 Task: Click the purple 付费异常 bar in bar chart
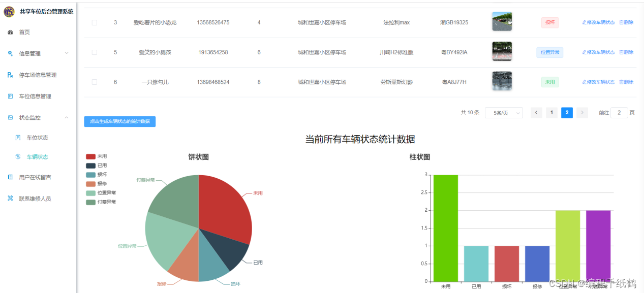point(598,246)
